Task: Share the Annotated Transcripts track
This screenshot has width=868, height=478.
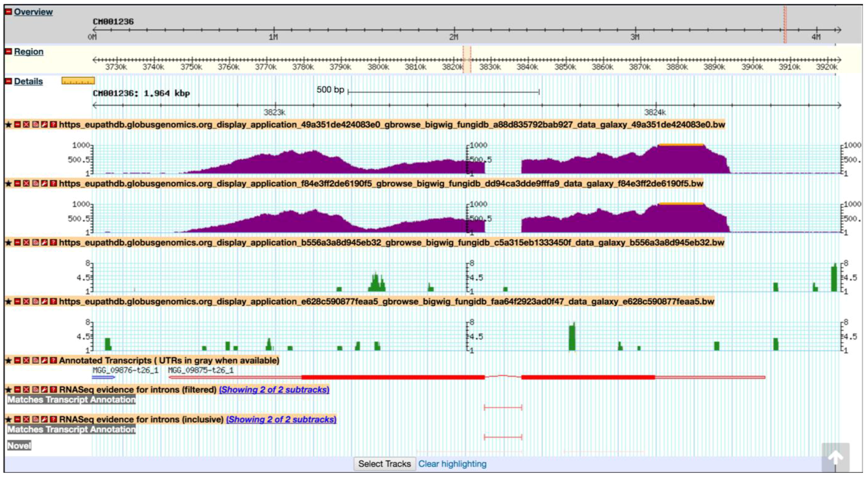Action: point(35,361)
